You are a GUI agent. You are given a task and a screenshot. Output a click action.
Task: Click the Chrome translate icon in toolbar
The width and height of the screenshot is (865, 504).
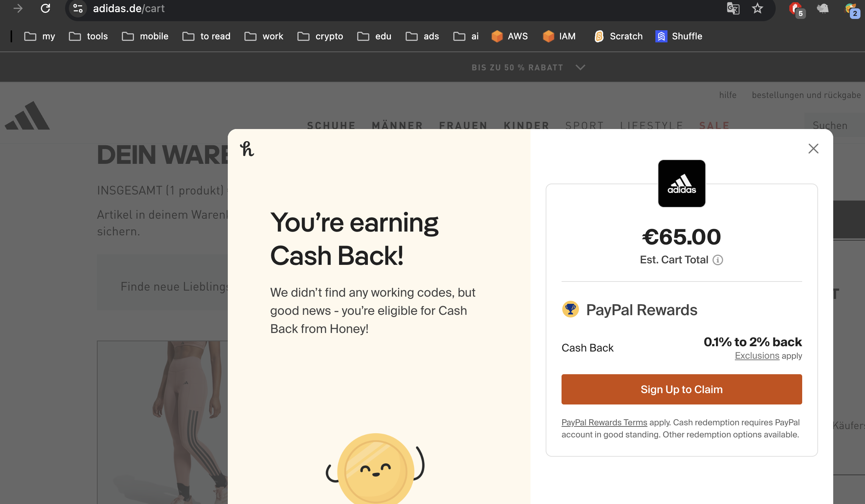pos(733,8)
